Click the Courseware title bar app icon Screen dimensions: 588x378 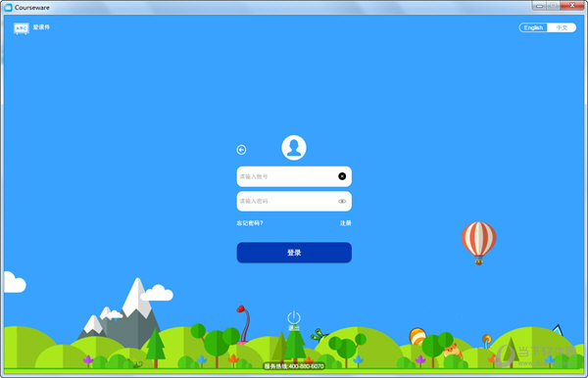point(8,7)
